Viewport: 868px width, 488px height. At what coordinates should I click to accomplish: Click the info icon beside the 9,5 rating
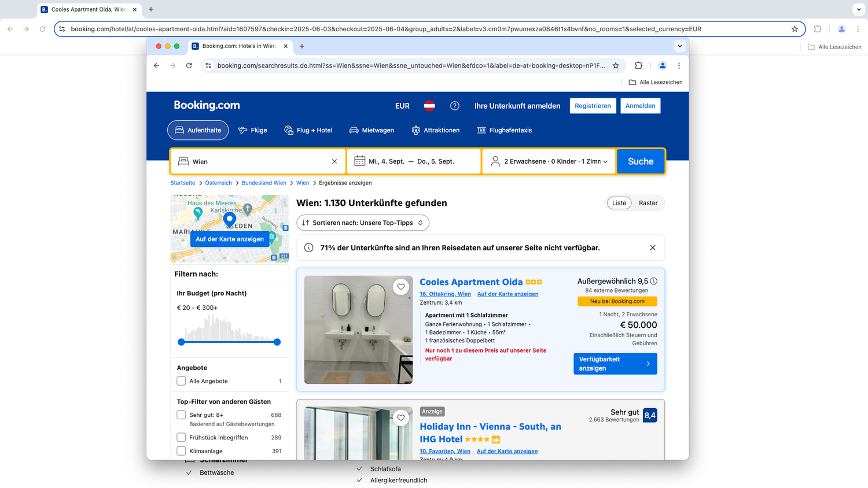(x=654, y=281)
